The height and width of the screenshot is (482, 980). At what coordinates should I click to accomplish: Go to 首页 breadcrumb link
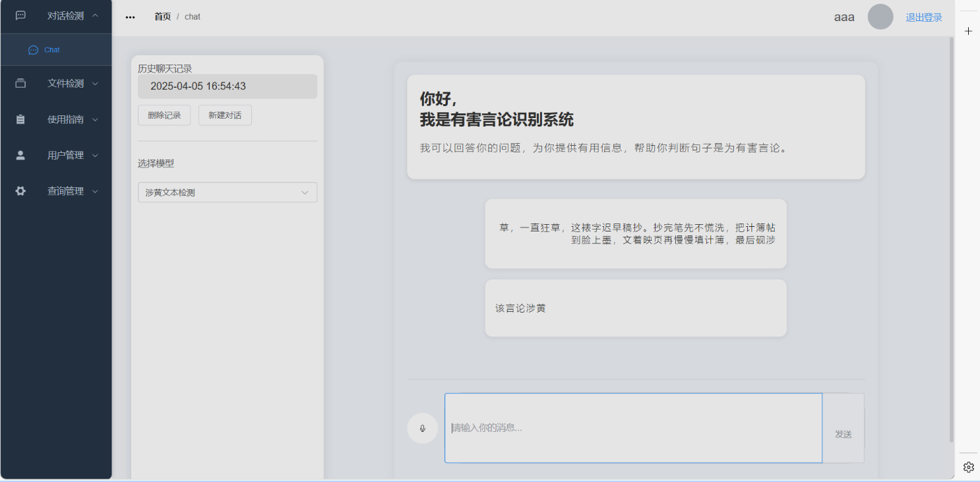click(162, 16)
